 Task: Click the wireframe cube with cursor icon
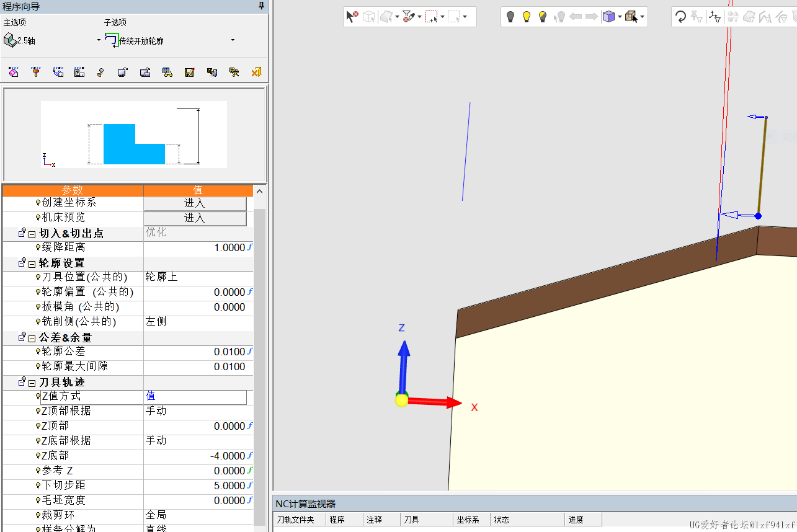point(631,17)
